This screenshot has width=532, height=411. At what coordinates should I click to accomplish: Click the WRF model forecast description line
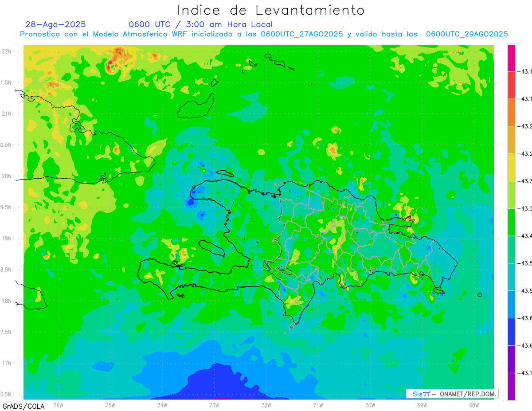(x=264, y=34)
